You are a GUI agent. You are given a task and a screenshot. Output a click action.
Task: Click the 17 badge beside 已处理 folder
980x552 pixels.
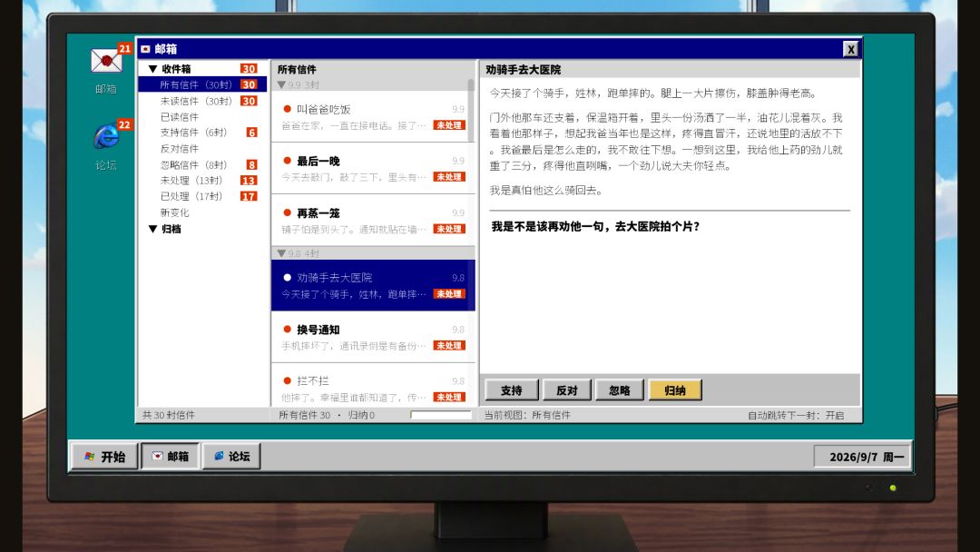click(249, 196)
